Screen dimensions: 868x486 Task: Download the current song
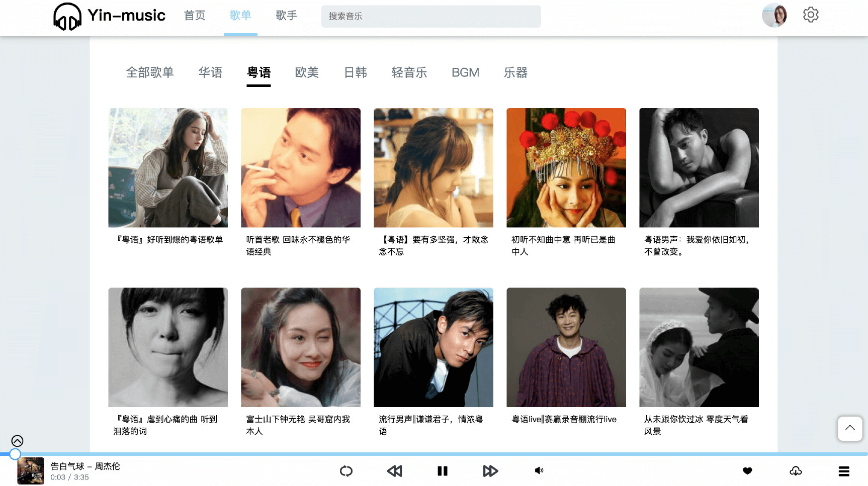pyautogui.click(x=796, y=471)
